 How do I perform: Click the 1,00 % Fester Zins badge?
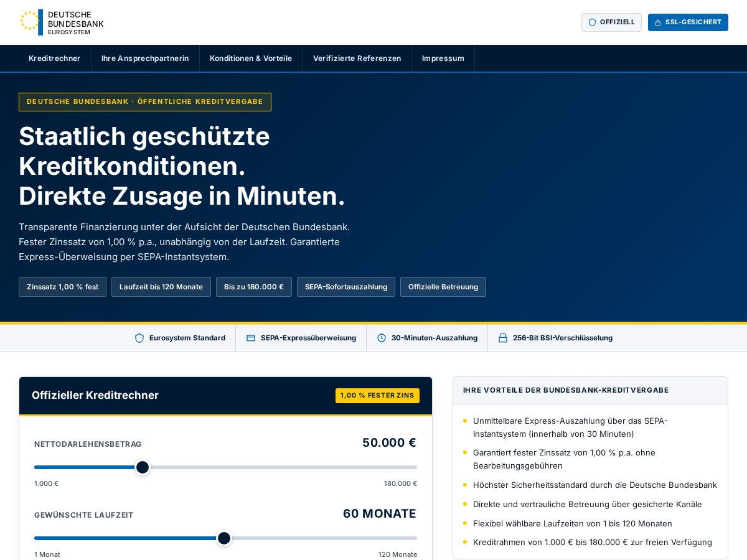[377, 396]
